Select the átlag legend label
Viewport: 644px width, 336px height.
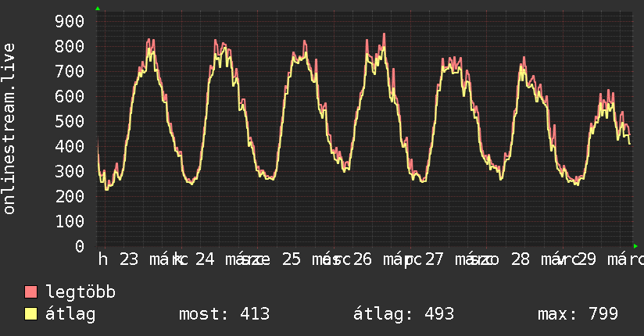[x=70, y=314]
